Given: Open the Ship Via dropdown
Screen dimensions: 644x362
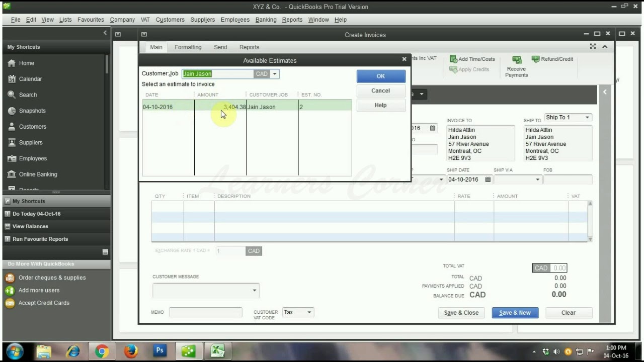Looking at the screenshot, I should pyautogui.click(x=538, y=179).
